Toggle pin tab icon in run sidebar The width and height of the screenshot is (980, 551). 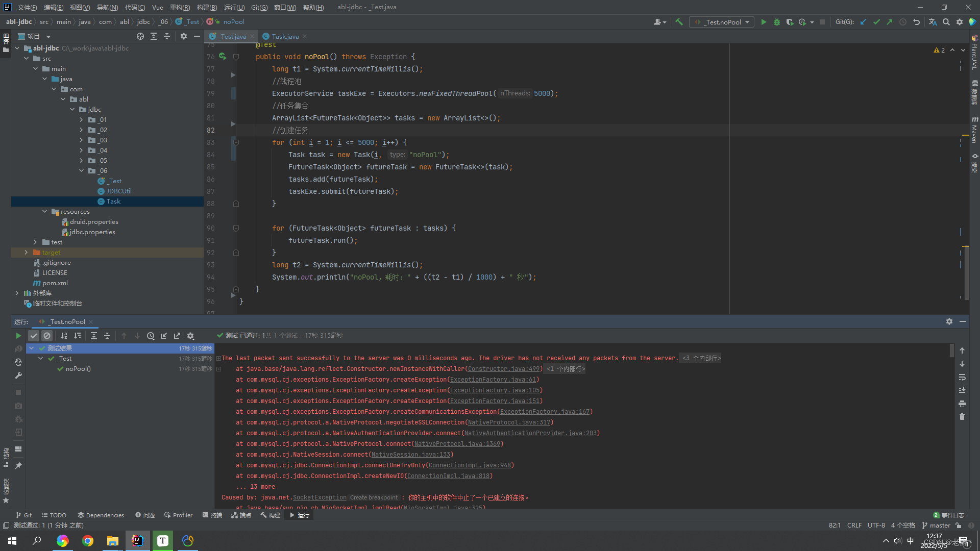click(x=18, y=466)
